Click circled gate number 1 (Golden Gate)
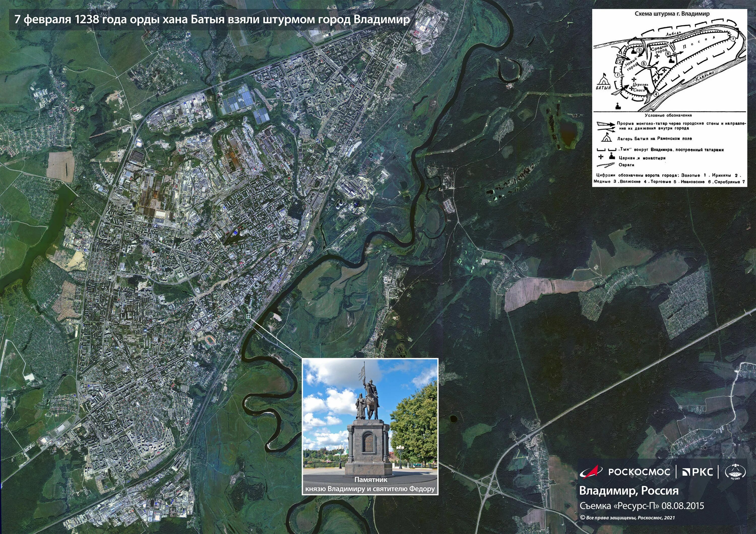The width and height of the screenshot is (756, 534). click(x=617, y=75)
